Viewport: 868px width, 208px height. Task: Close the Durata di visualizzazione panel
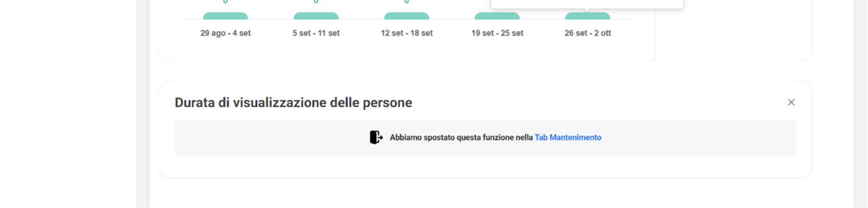(791, 102)
